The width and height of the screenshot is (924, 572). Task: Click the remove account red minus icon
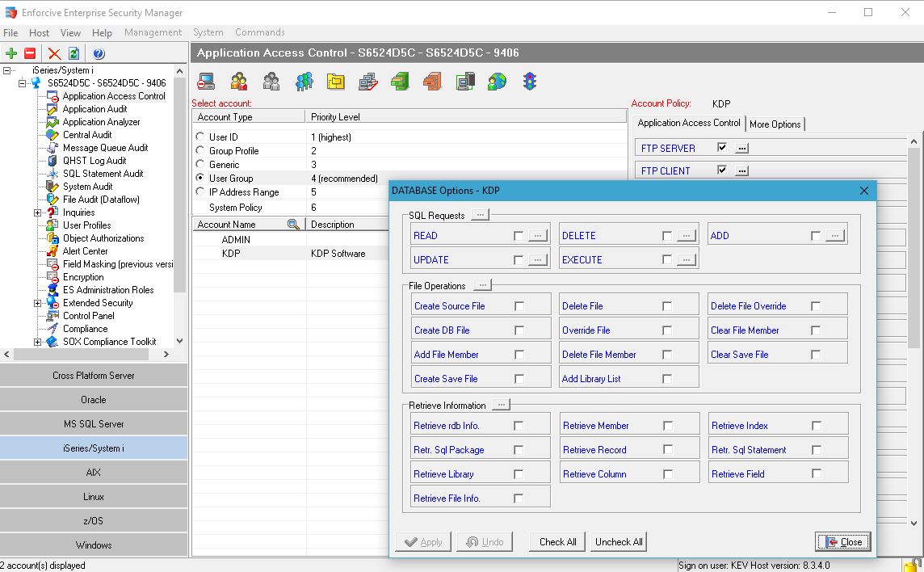point(31,53)
